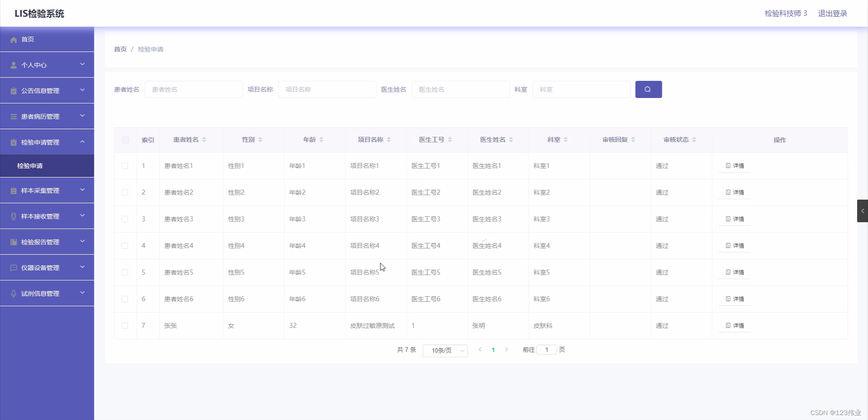
Task: Open the 10条/页 page size dropdown
Action: 445,350
